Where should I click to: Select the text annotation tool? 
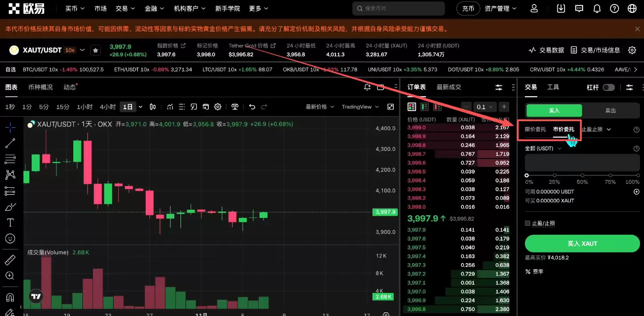coord(11,222)
